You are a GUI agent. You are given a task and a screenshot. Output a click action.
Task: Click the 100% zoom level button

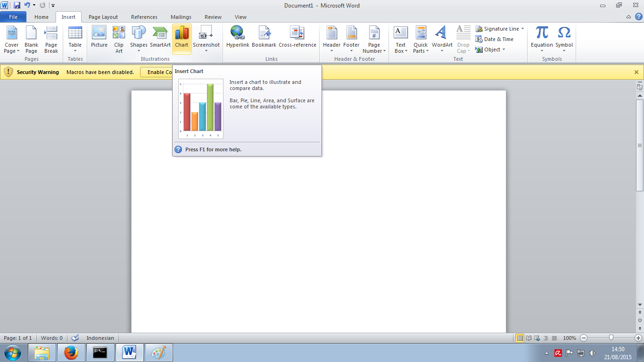570,338
